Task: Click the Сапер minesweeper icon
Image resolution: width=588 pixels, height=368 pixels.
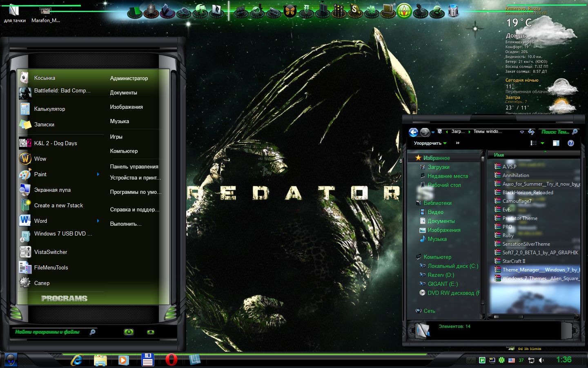Action: pyautogui.click(x=25, y=283)
